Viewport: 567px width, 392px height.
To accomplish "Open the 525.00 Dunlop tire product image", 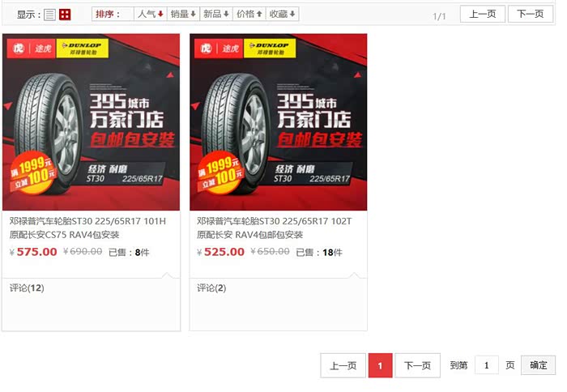I will click(x=279, y=121).
